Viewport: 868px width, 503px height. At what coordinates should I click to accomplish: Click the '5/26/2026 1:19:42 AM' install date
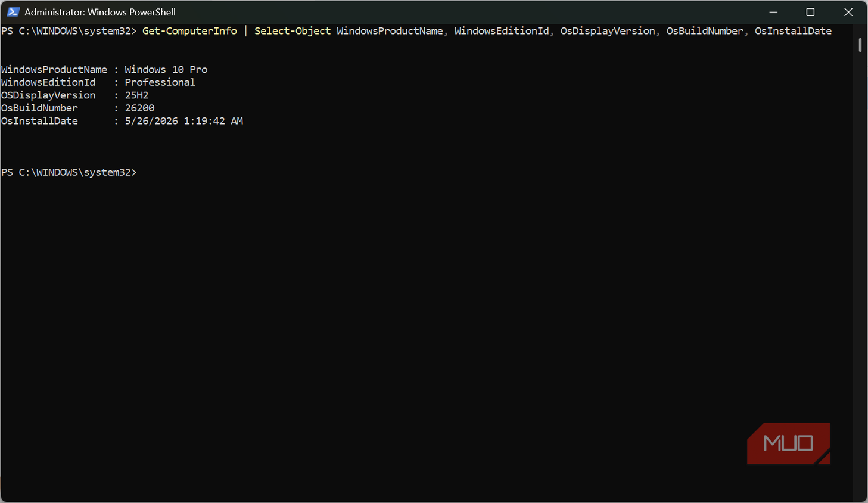coord(183,121)
